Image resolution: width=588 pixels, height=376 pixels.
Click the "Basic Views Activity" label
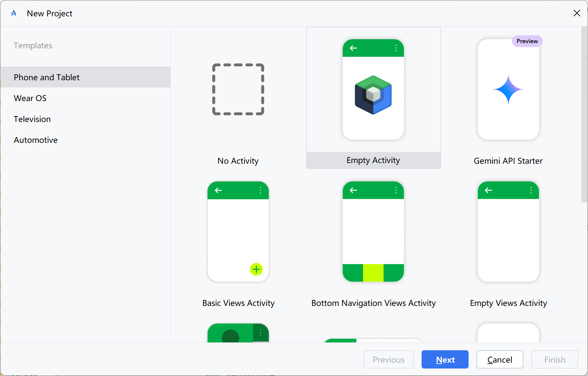[x=239, y=303]
